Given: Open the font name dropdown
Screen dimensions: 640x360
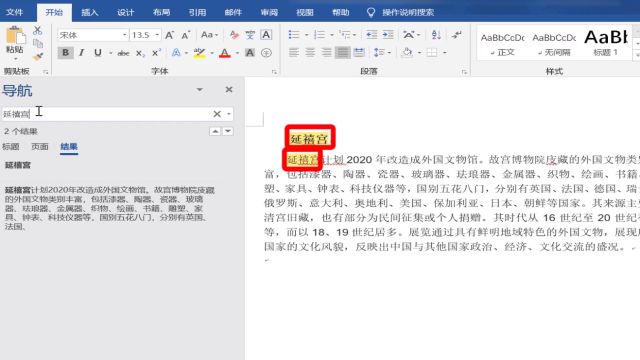Looking at the screenshot, I should pos(124,35).
